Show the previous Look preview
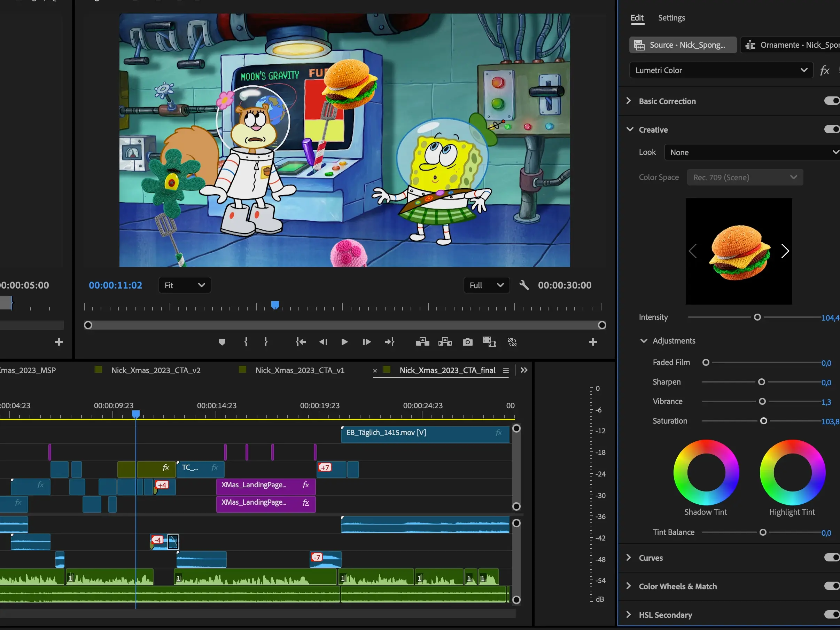The height and width of the screenshot is (630, 840). (x=693, y=251)
